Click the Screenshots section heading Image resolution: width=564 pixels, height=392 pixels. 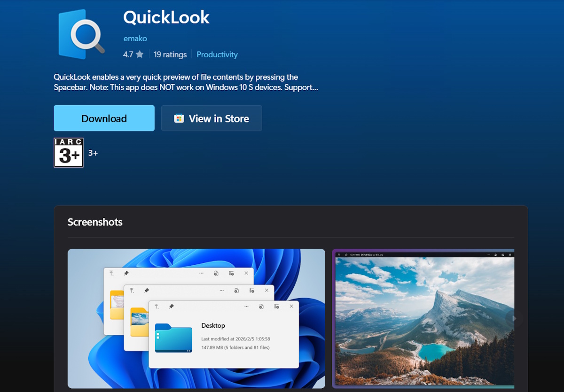pos(95,222)
